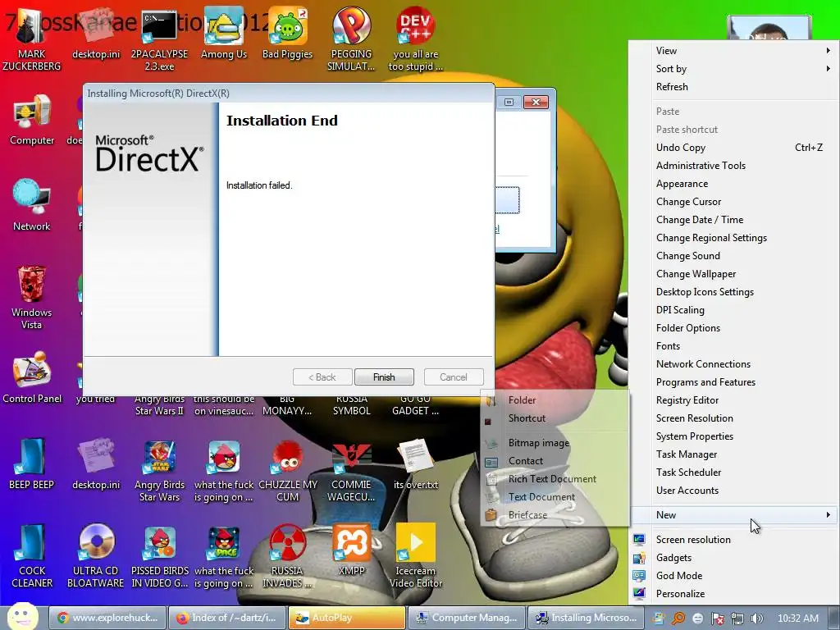Open the PEGGING SIMULAT... shortcut

click(351, 38)
